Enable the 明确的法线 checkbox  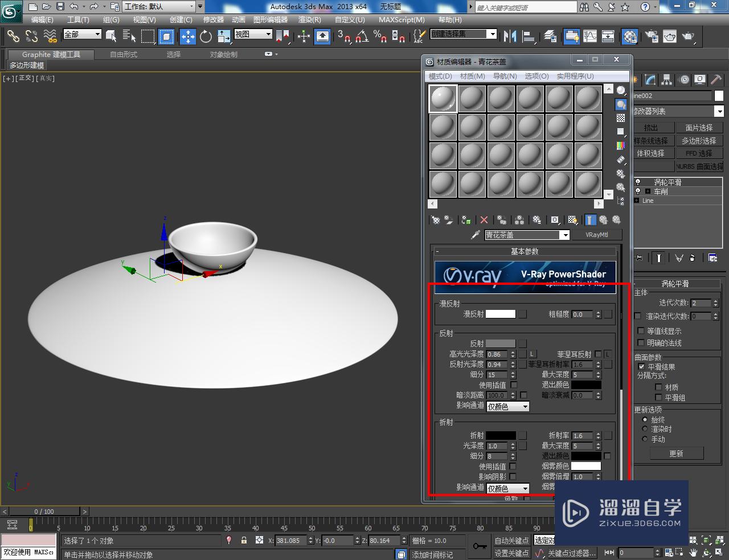(641, 343)
